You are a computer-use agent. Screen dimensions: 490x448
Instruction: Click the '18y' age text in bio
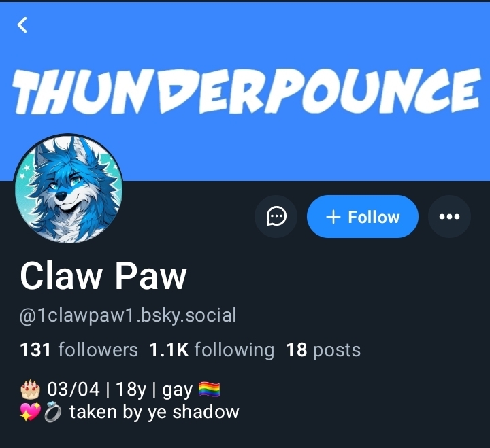131,390
